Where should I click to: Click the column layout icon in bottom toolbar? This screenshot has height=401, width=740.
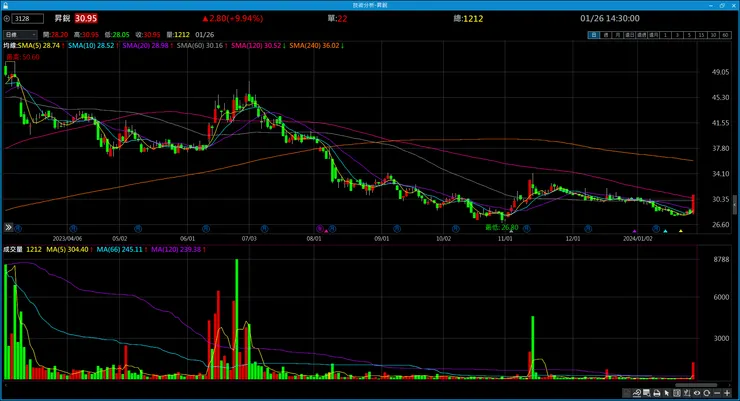[x=677, y=393]
